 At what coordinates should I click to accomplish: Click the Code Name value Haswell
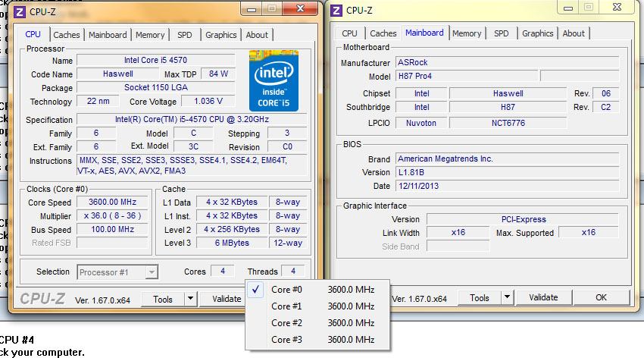pyautogui.click(x=118, y=74)
